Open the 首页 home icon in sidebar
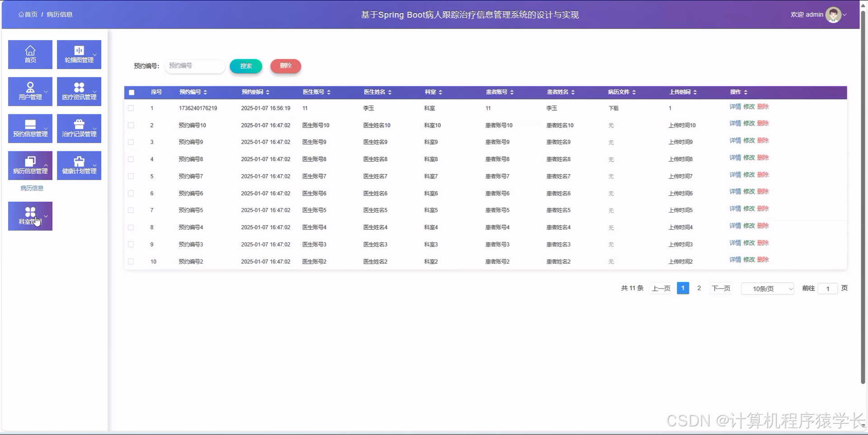Viewport: 868px width, 435px height. (x=30, y=54)
